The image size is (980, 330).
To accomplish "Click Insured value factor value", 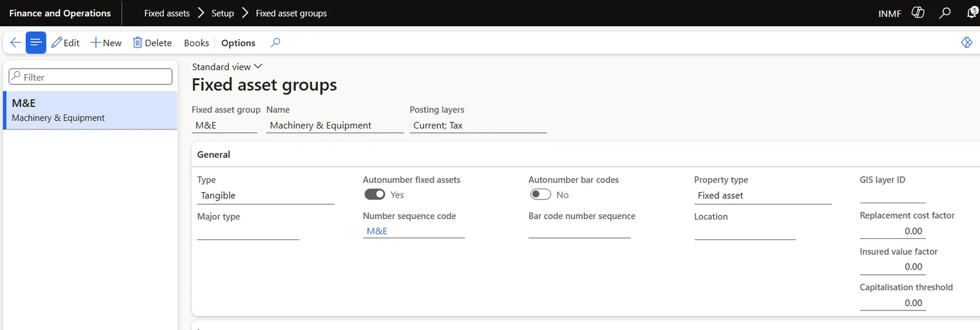I will (892, 266).
